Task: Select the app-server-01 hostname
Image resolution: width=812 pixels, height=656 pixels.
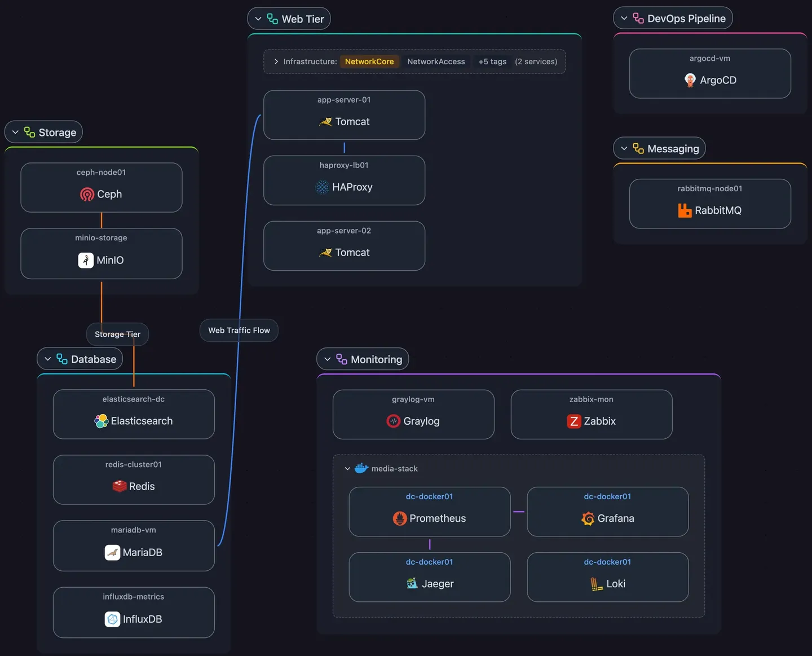Action: tap(344, 100)
